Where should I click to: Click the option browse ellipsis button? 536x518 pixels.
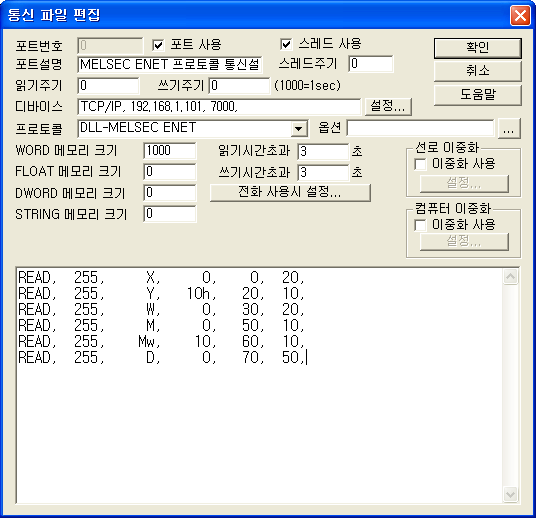pyautogui.click(x=509, y=129)
